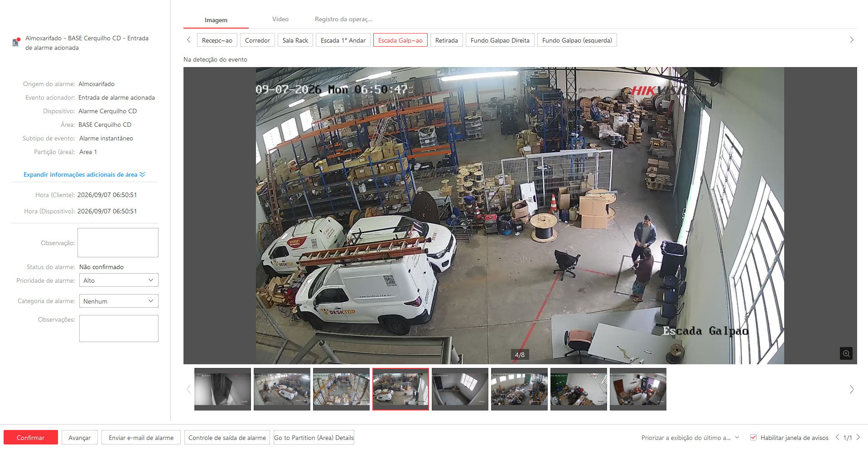The width and height of the screenshot is (868, 449).
Task: Open Priorizar a exibição dropdown
Action: [x=690, y=438]
